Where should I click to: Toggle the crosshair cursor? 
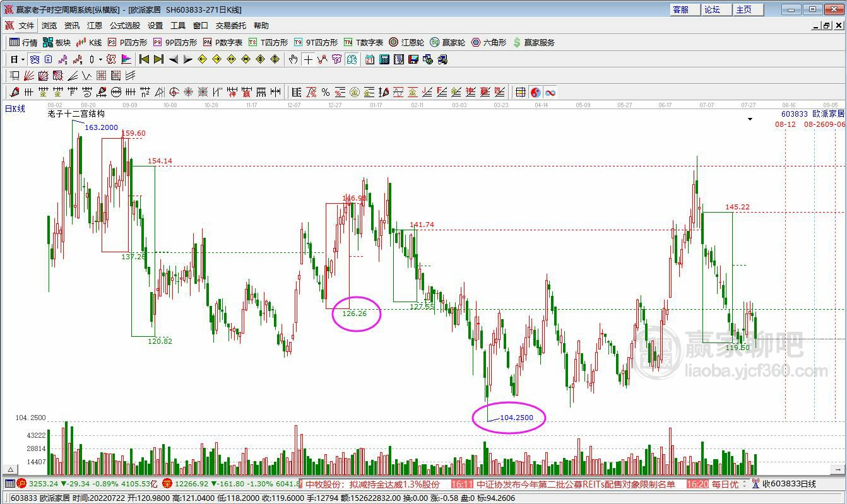pos(308,59)
